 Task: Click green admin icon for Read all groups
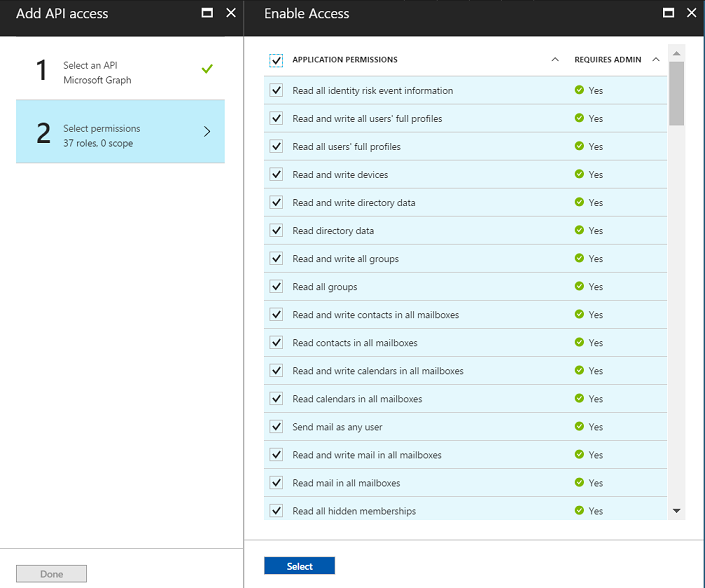579,286
